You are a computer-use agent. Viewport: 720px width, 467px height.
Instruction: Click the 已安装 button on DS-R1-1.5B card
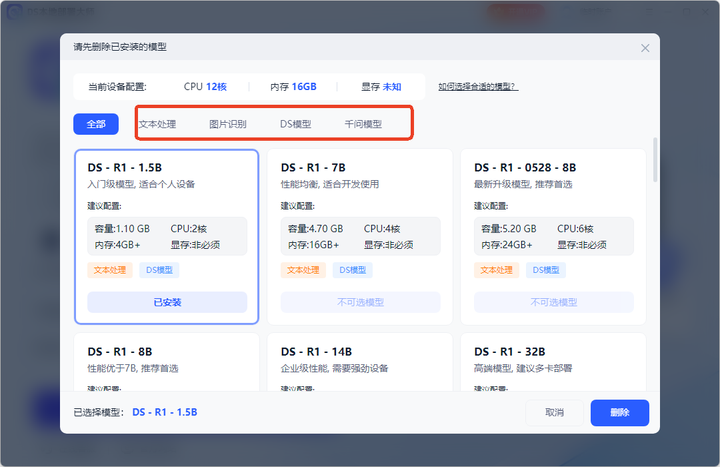(x=167, y=302)
